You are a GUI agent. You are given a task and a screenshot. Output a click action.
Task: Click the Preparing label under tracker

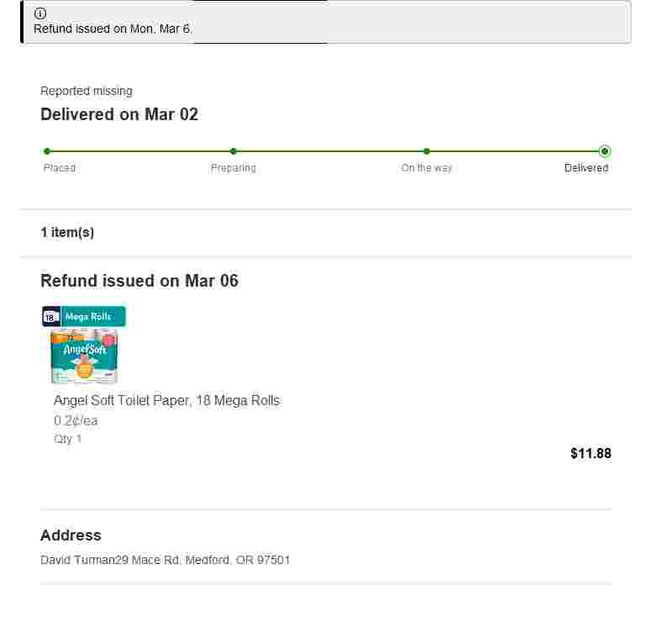click(234, 167)
